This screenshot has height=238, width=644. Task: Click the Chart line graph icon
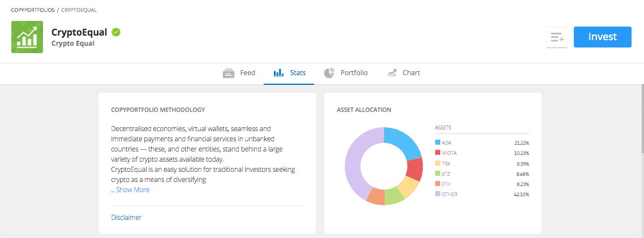click(392, 73)
